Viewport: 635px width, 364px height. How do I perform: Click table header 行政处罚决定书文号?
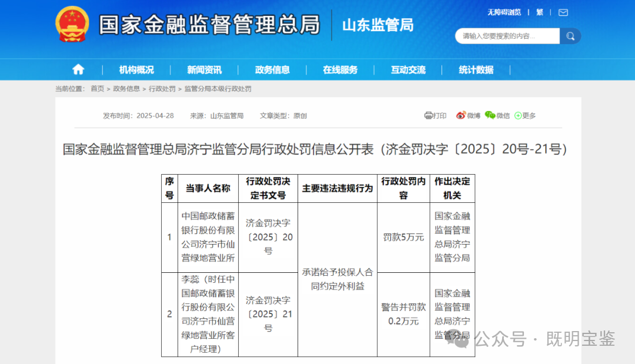tap(268, 188)
